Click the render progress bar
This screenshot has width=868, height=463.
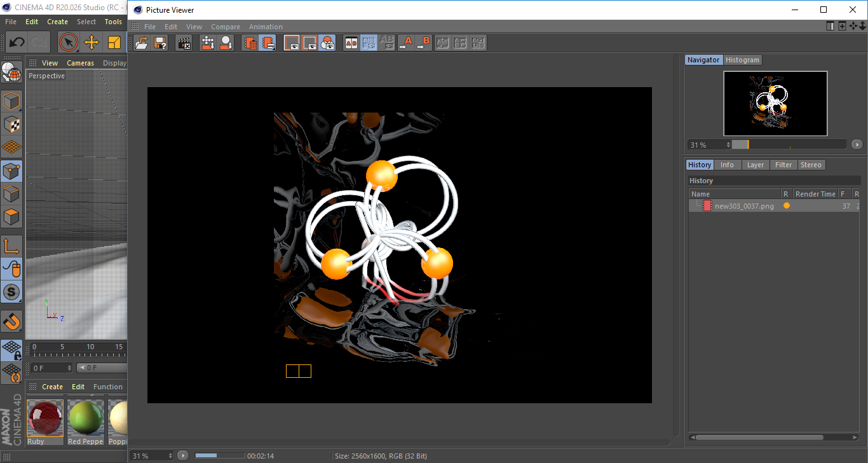220,455
